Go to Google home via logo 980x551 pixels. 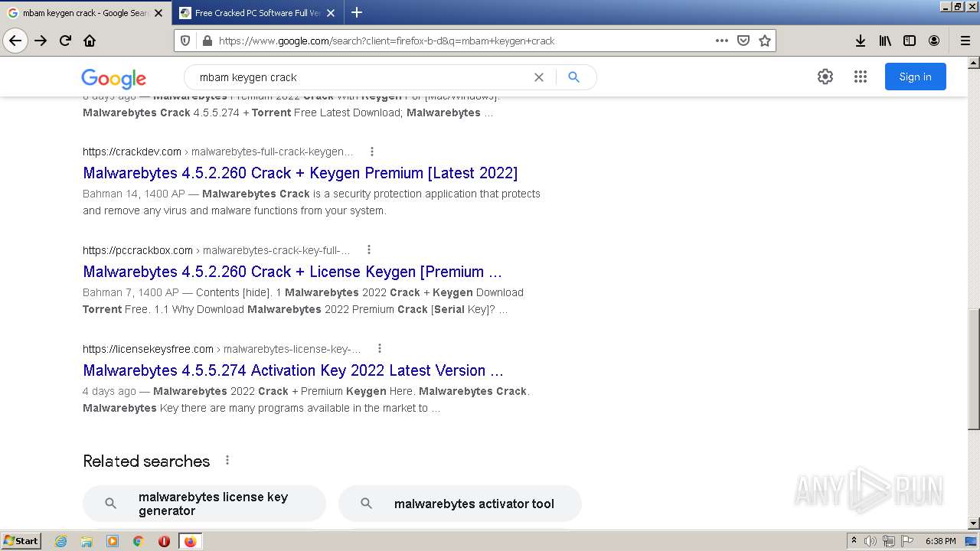click(x=113, y=78)
